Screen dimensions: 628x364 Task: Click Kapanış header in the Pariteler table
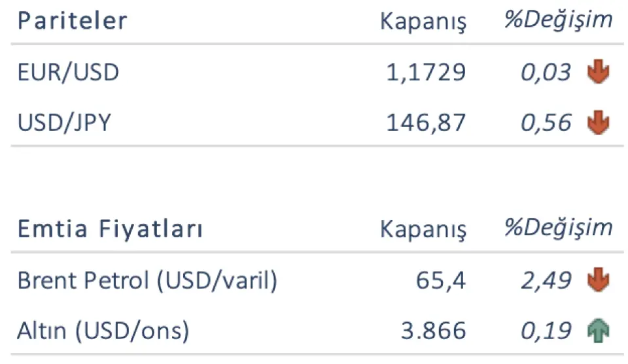coord(423,22)
